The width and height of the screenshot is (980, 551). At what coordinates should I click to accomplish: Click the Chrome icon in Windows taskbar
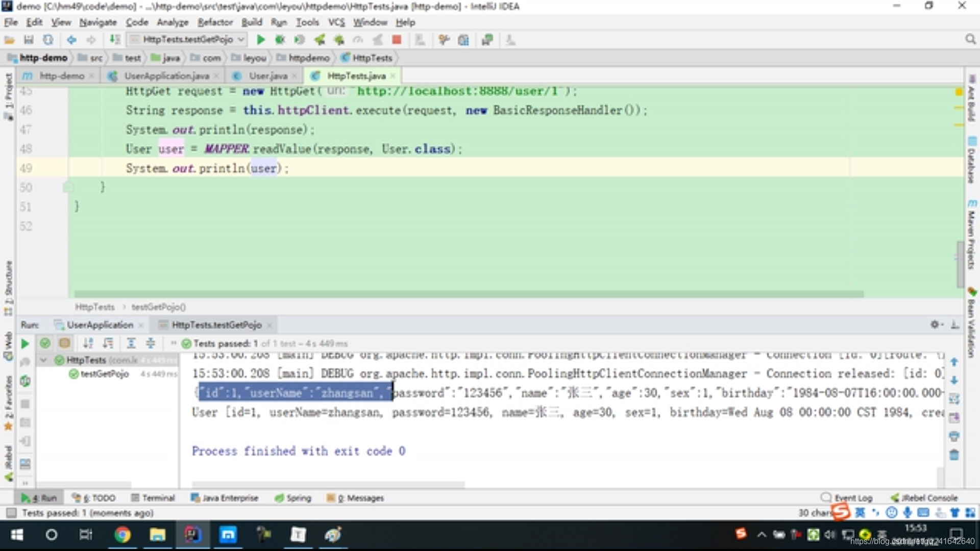(122, 535)
